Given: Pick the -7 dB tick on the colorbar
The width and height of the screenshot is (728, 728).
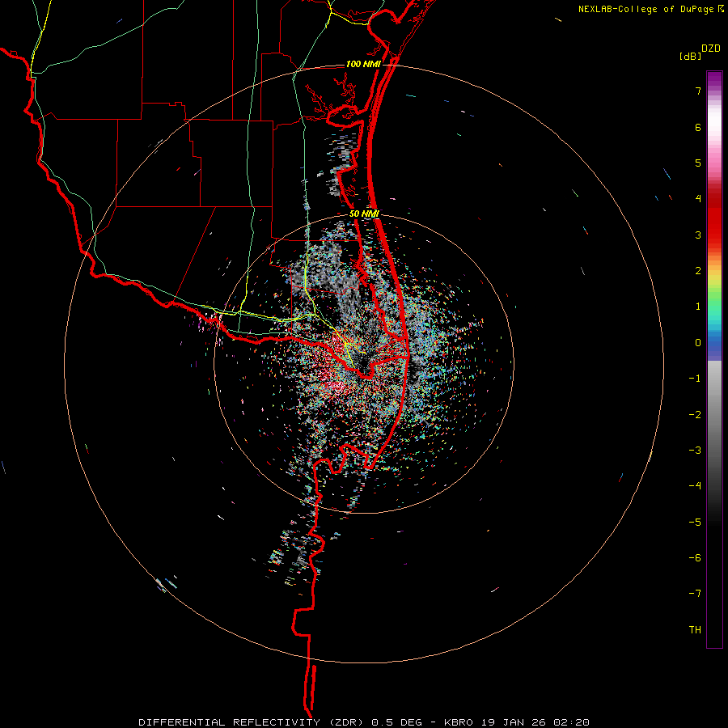Looking at the screenshot, I should coord(695,594).
